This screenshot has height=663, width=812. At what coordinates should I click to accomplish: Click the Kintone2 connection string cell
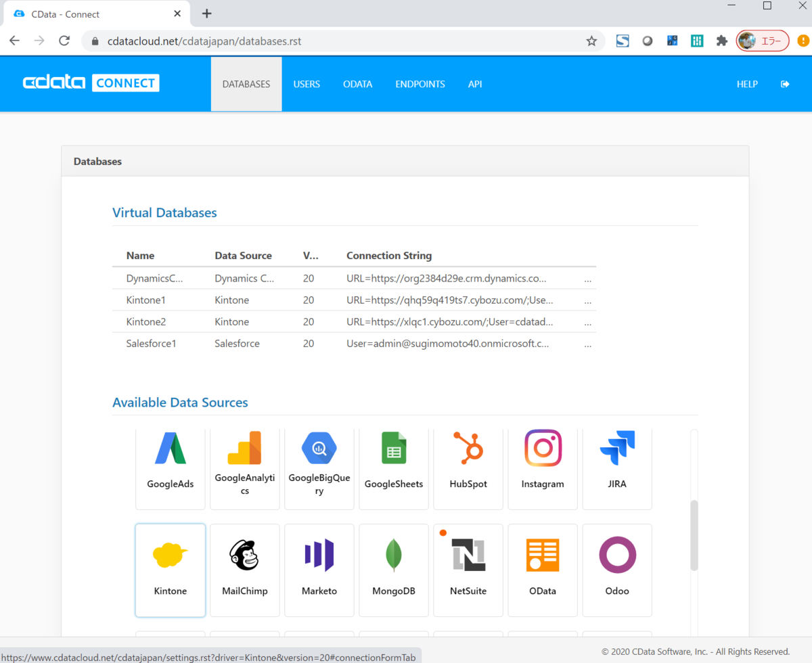coord(450,321)
